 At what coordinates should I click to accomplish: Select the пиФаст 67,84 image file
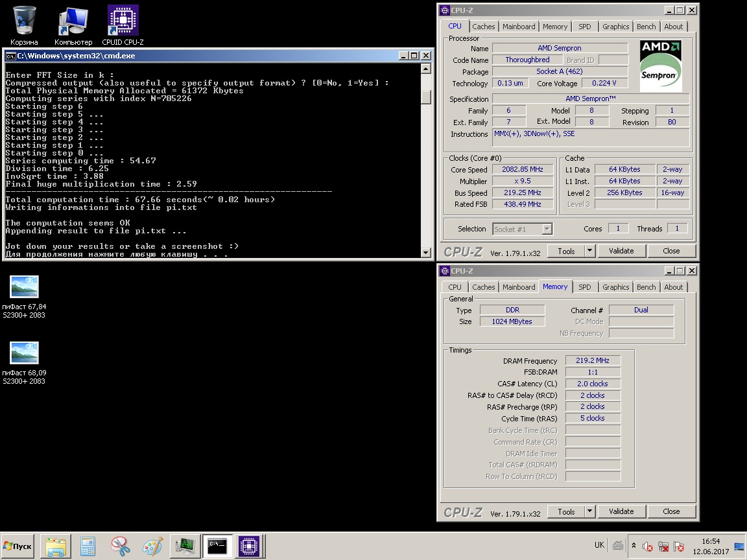click(x=24, y=297)
